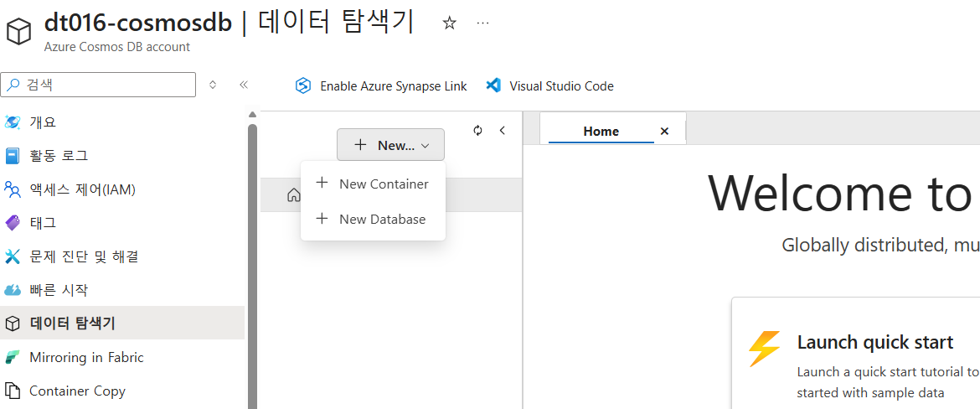Click the 개요 planet icon
The height and width of the screenshot is (409, 980).
coord(13,122)
